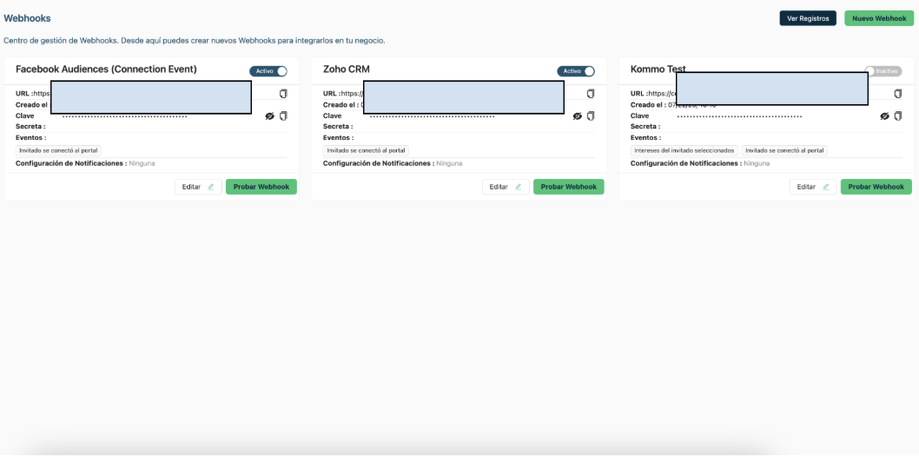Viewport: 919px width, 457px height.
Task: Click Zoho CRM 'Invitado se conectó al portal' tag
Action: pyautogui.click(x=366, y=151)
